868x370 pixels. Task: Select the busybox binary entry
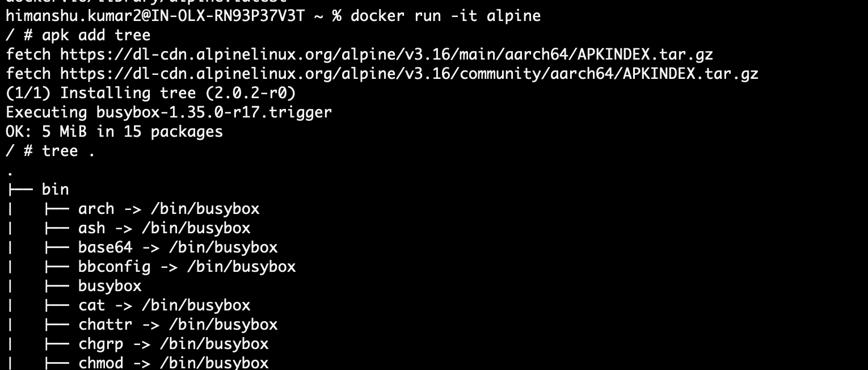point(109,286)
